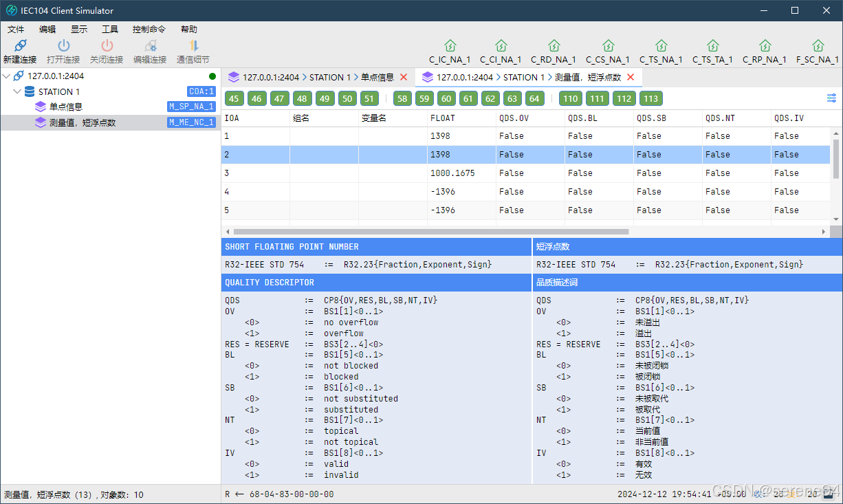
Task: Select type 48 command button
Action: coord(303,98)
